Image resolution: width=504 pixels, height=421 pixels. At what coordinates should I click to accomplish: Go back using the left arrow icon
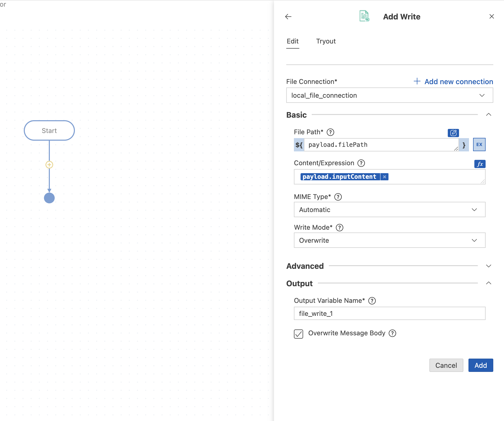[x=288, y=17]
